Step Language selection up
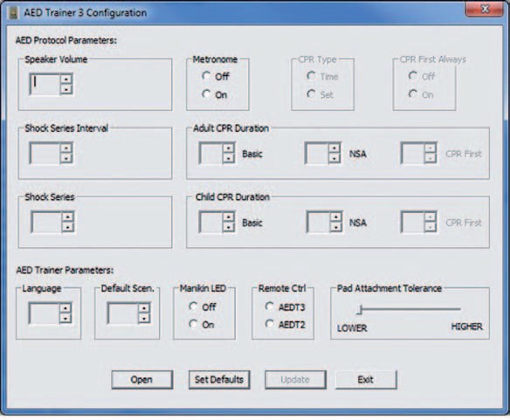Screen dimensions: 510x420 (x=65, y=308)
